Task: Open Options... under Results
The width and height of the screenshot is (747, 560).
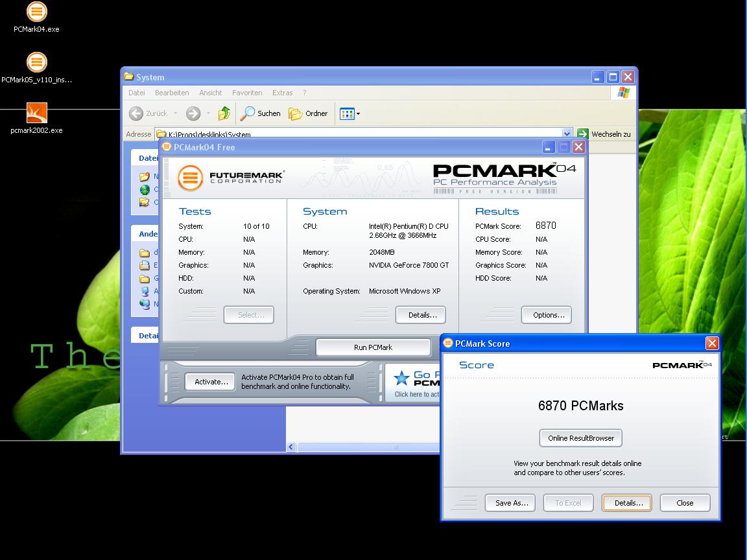Action: pyautogui.click(x=547, y=315)
